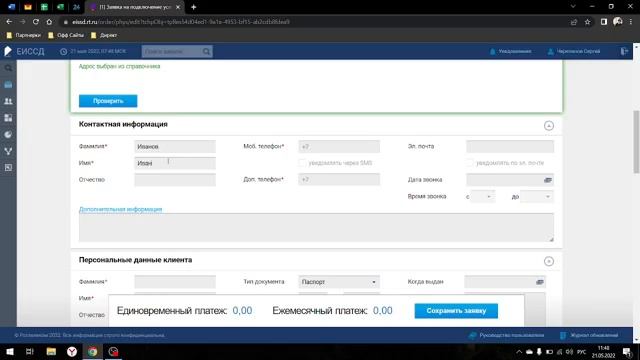640x360 pixels.
Task: Toggle email notification checkbox
Action: tap(469, 163)
